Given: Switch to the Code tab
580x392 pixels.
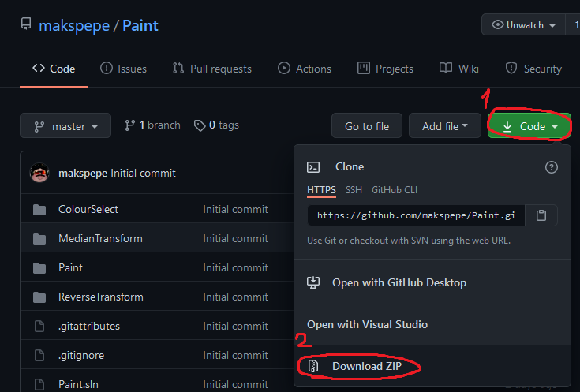Looking at the screenshot, I should (x=54, y=69).
